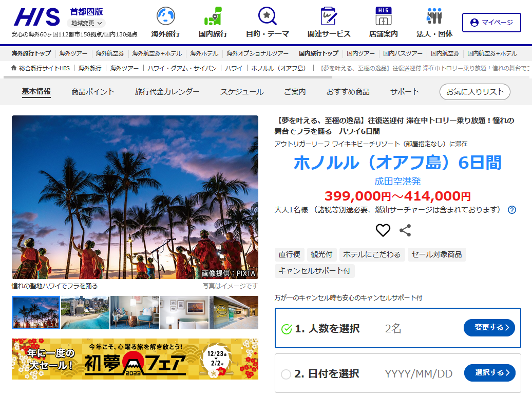Open the 国内旅行 Japan map icon

pyautogui.click(x=213, y=16)
